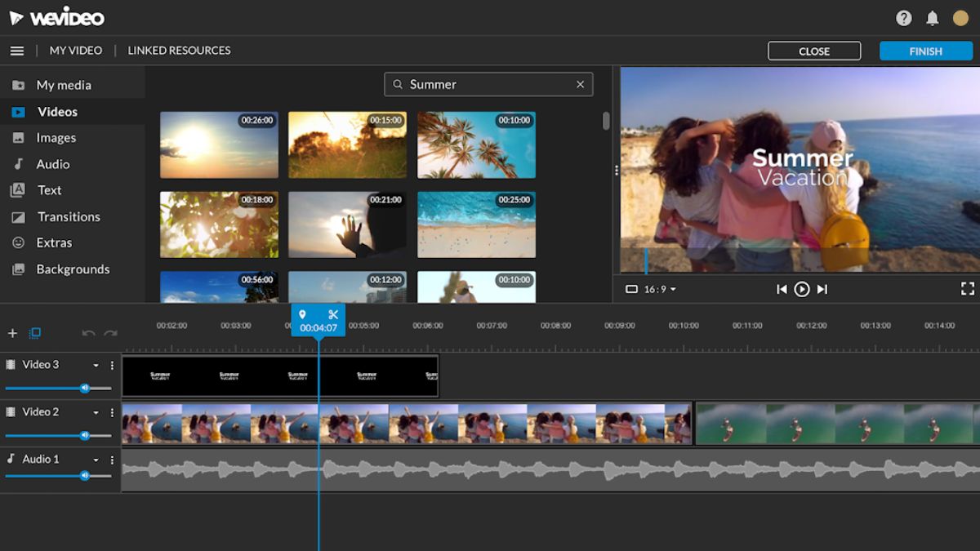Split the clip with the scissors icon
This screenshot has width=980, height=551.
pyautogui.click(x=333, y=314)
